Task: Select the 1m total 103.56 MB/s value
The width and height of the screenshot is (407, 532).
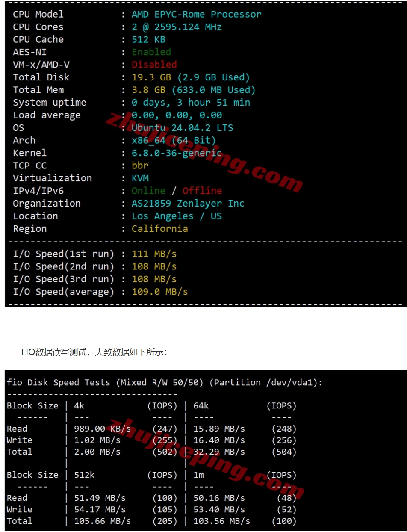Action: pyautogui.click(x=222, y=521)
